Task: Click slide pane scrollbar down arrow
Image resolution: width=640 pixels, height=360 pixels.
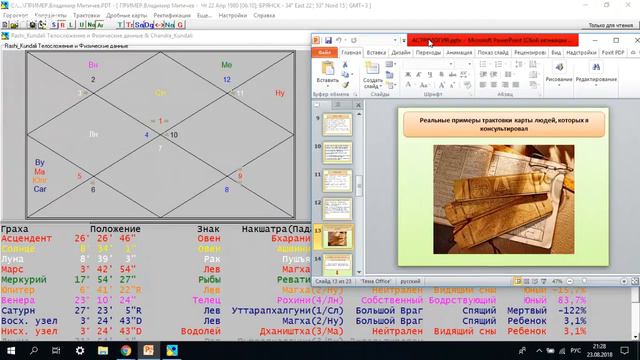Action: click(359, 272)
